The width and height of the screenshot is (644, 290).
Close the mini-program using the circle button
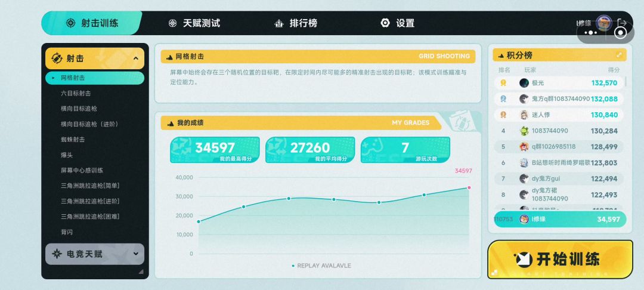tap(620, 33)
